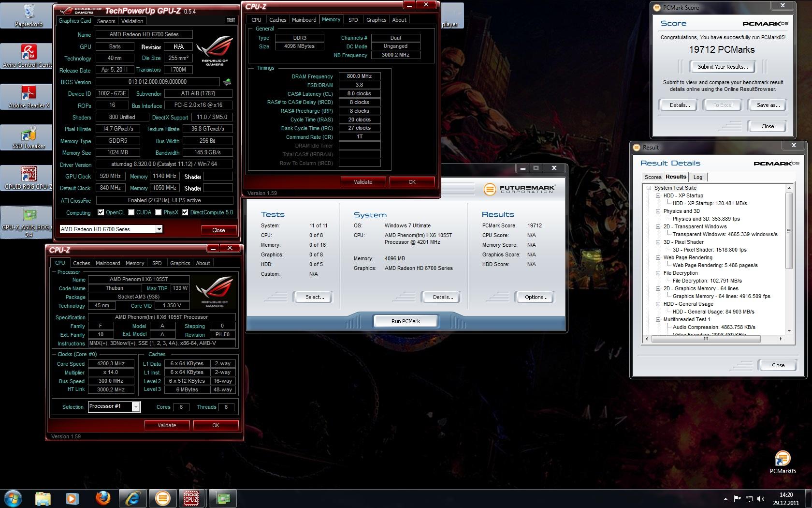Toggle the CUDA checkbox
This screenshot has height=508, width=812.
point(131,212)
